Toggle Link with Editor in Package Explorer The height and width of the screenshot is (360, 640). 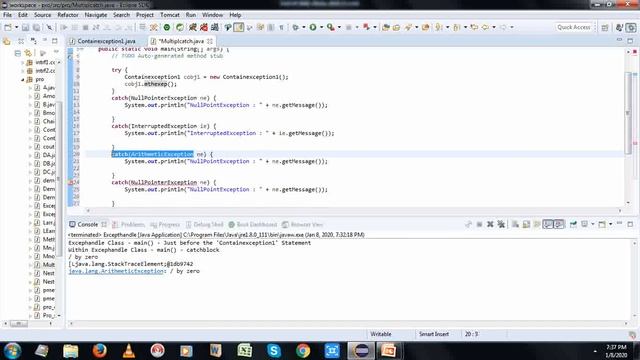pyautogui.click(x=28, y=53)
